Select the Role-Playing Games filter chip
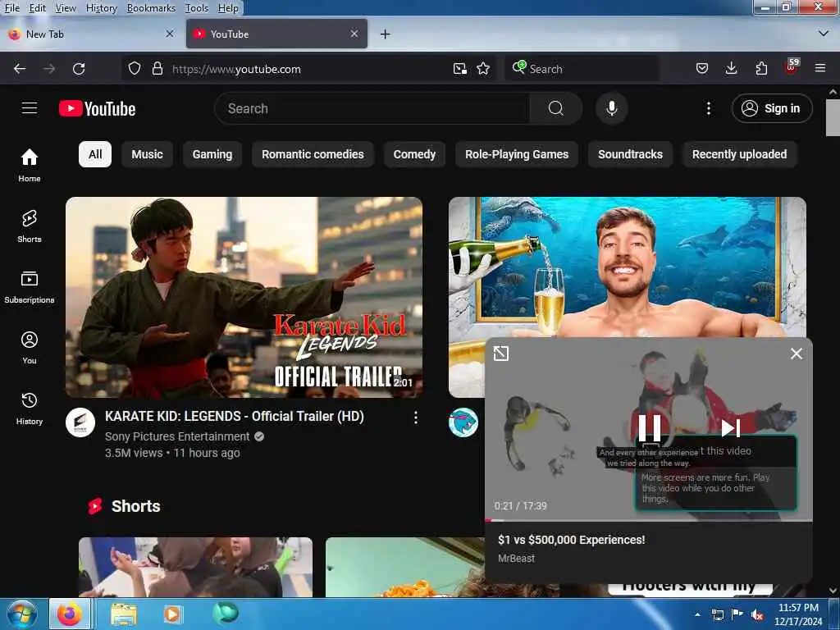Viewport: 840px width, 630px height. (x=517, y=154)
